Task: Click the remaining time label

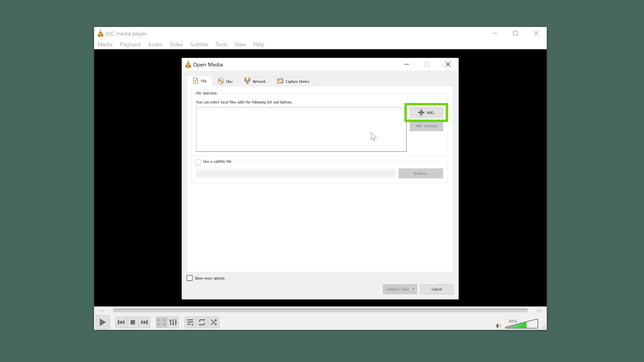Action: (x=539, y=311)
